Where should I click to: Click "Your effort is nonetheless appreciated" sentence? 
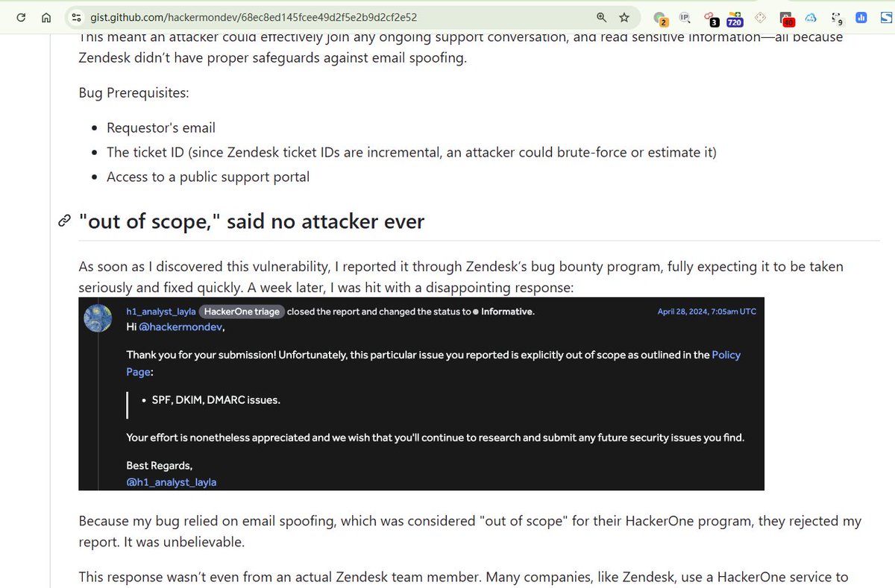435,437
